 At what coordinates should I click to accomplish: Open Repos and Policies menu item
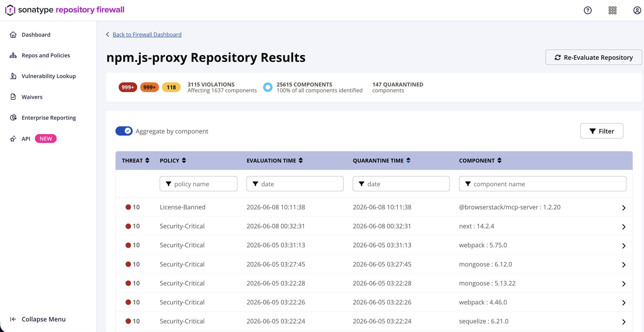pos(46,55)
